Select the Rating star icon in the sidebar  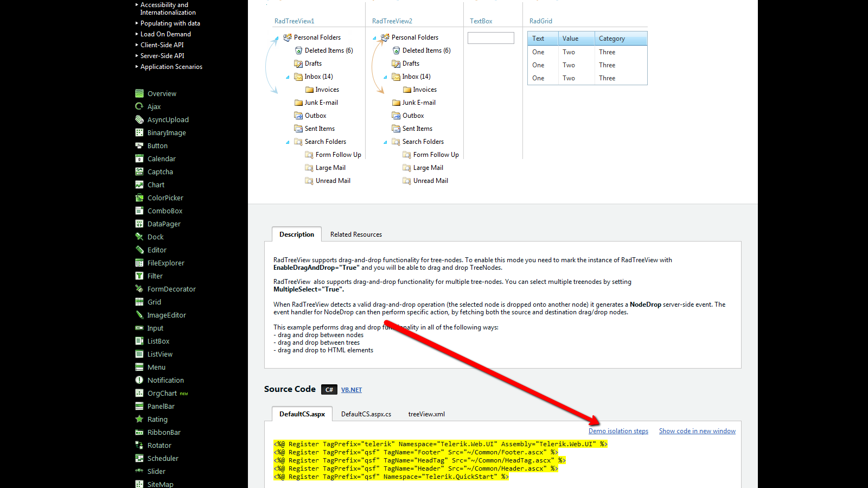(x=139, y=419)
